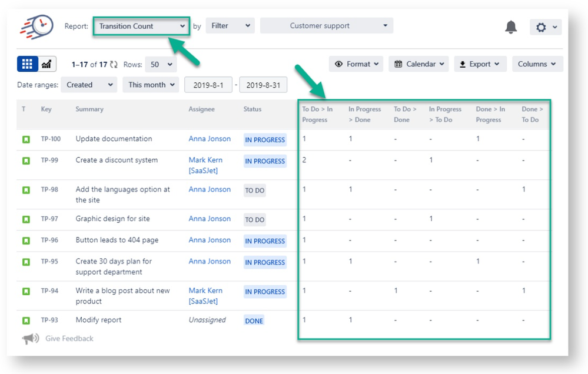Open Anna Jonson assignee link for TP-97
This screenshot has height=374, width=588.
210,219
